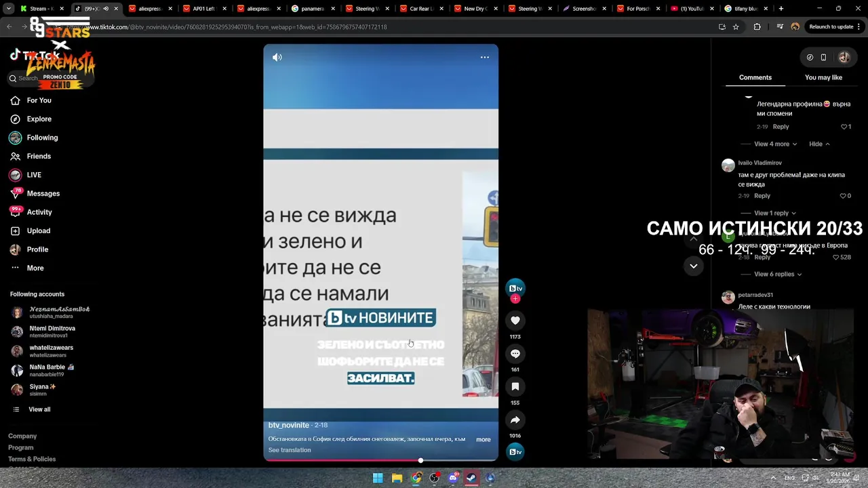Save video with the bookmark icon
This screenshot has height=488, width=868.
click(515, 386)
